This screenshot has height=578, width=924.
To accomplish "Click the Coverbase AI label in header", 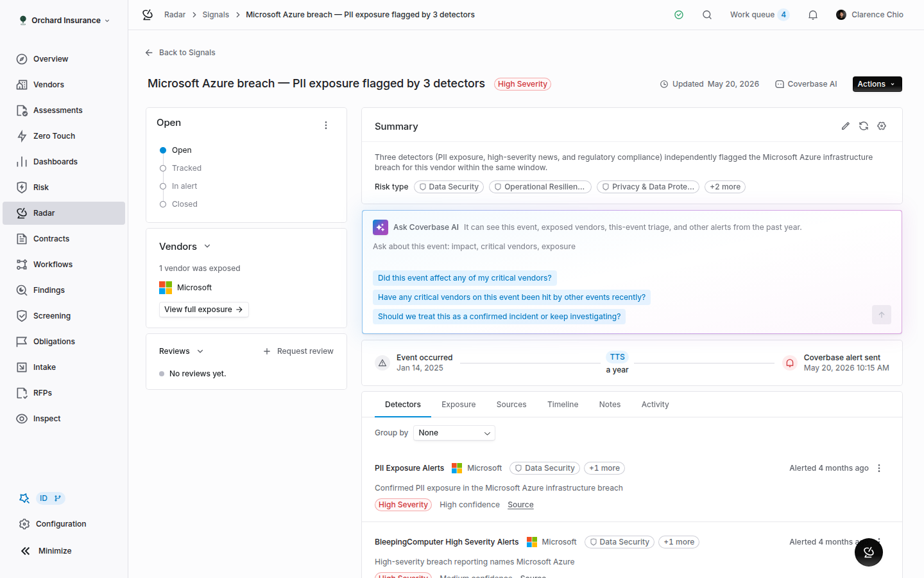I will pyautogui.click(x=806, y=84).
